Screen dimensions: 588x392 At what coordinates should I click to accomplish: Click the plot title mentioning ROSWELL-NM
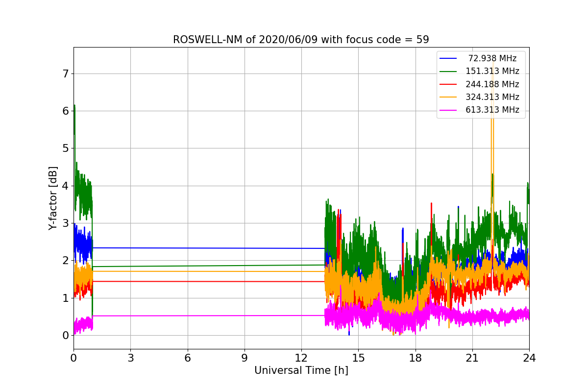click(x=301, y=40)
